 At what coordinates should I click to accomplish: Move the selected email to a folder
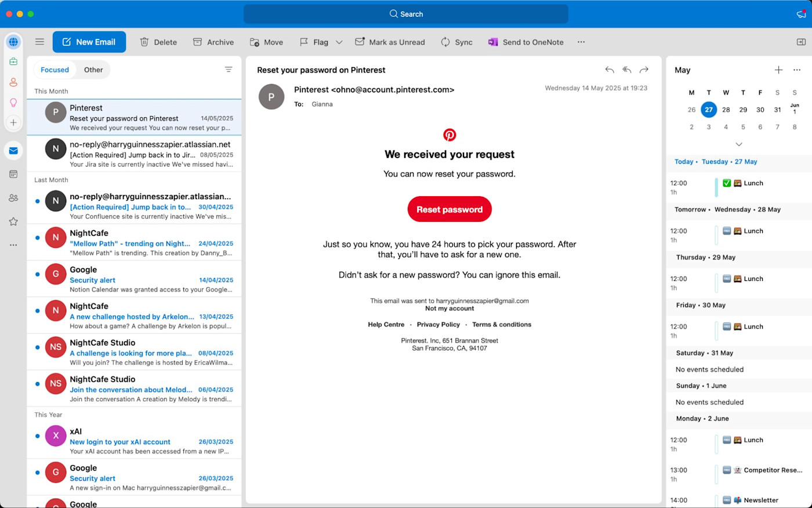266,42
